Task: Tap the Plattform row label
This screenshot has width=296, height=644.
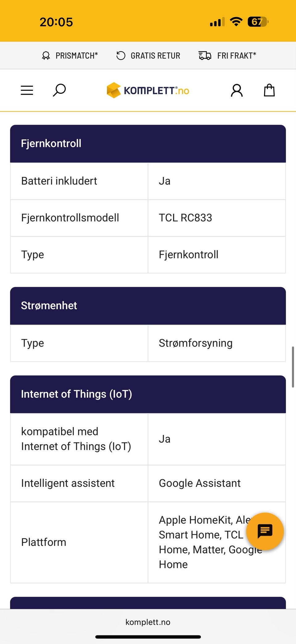Action: tap(44, 542)
